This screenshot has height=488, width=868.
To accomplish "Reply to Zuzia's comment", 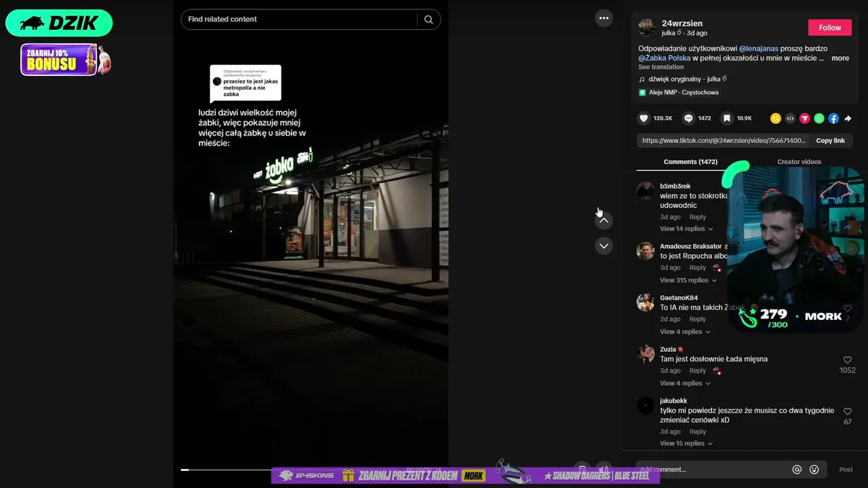I will point(698,371).
